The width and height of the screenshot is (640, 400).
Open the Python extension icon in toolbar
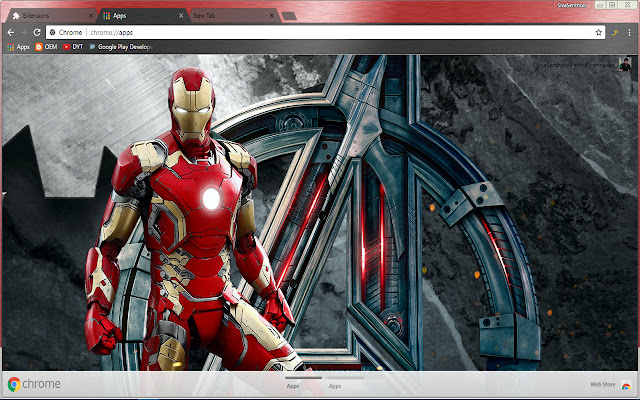coord(614,33)
